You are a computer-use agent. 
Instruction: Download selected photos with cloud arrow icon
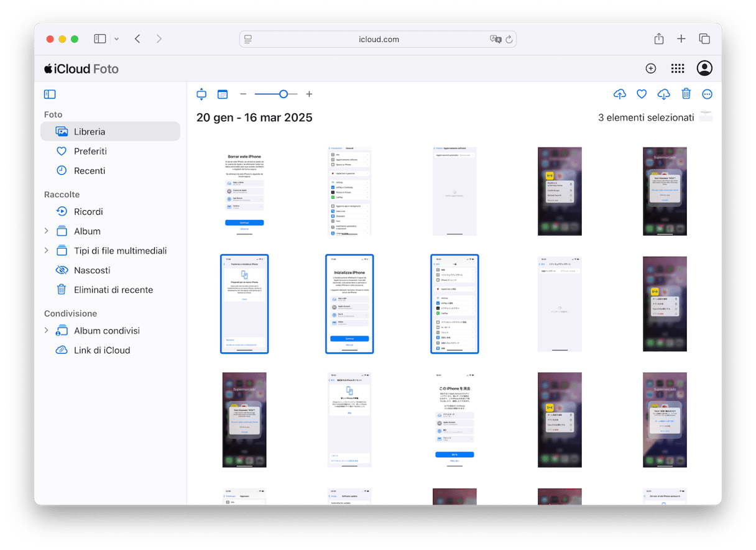click(x=663, y=94)
